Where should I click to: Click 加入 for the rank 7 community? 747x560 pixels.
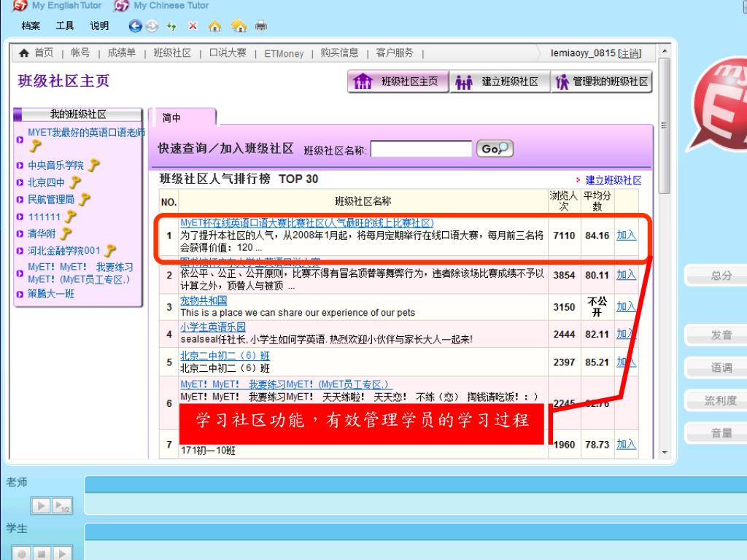[626, 444]
